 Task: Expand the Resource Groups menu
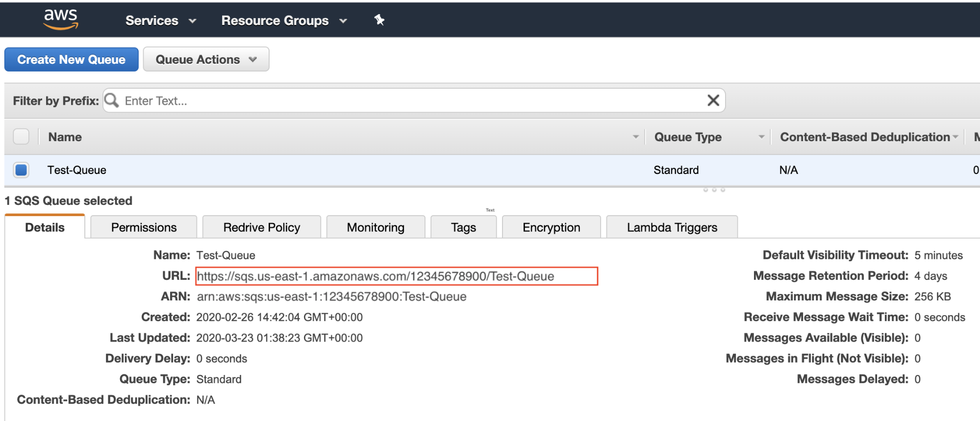point(284,21)
